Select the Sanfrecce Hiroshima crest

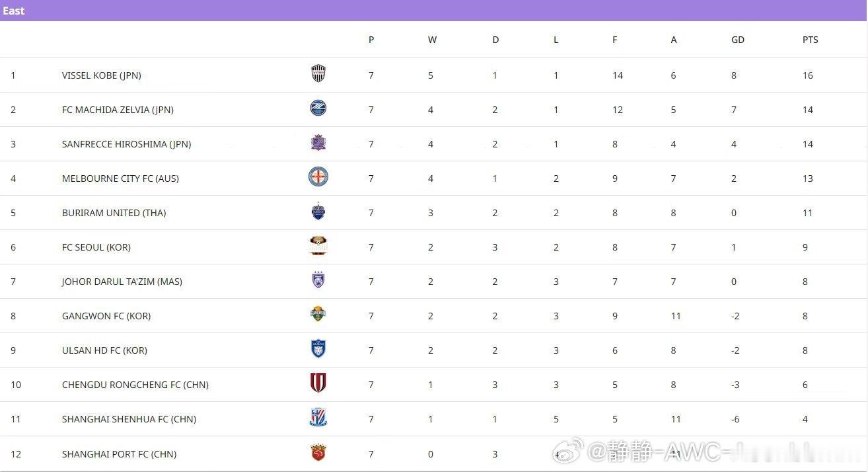coord(318,142)
